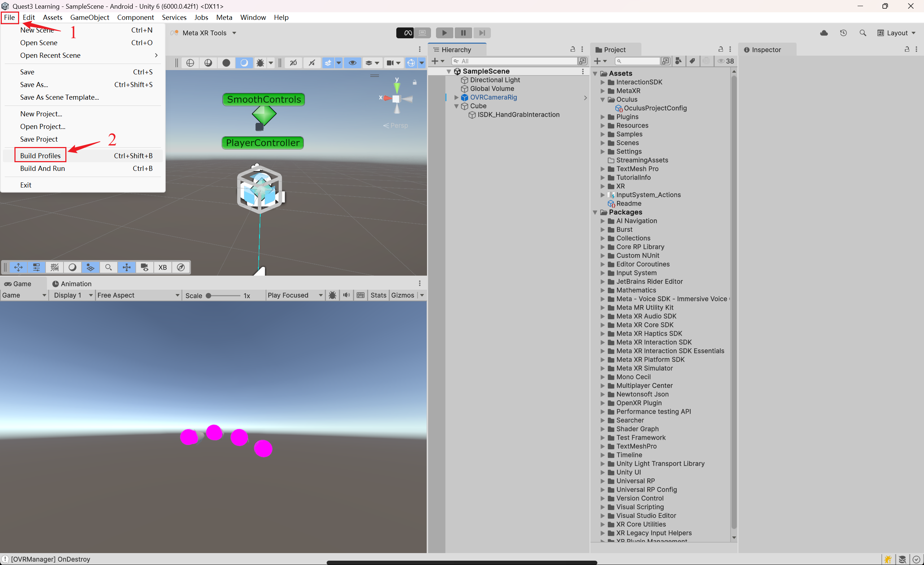Screen dimensions: 924x565
Task: Toggle scene effects skybox button
Action: point(328,63)
